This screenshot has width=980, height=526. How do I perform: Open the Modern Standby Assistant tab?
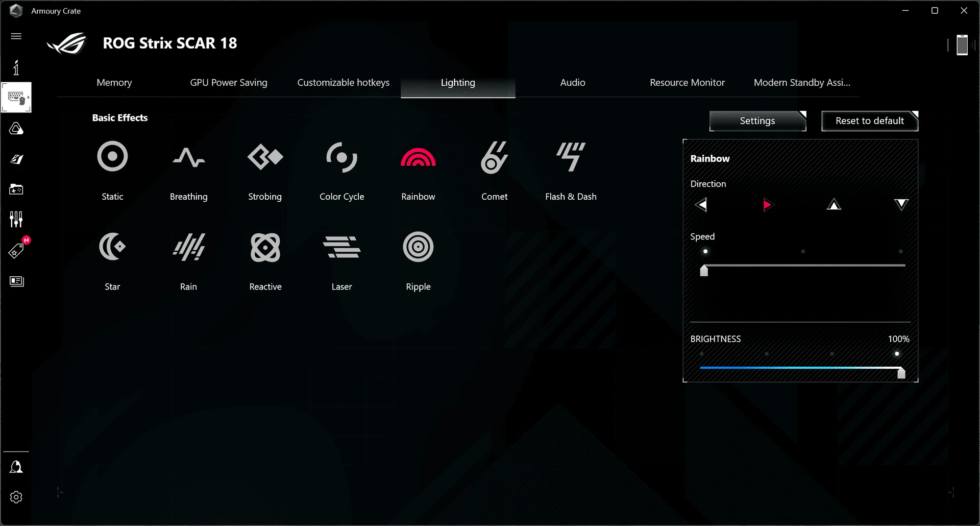[802, 83]
